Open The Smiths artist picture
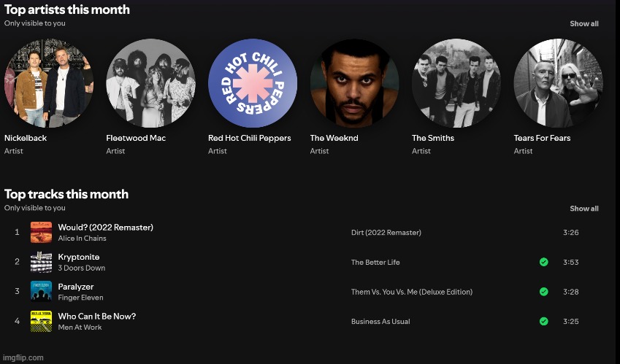The image size is (620, 364). [x=456, y=83]
